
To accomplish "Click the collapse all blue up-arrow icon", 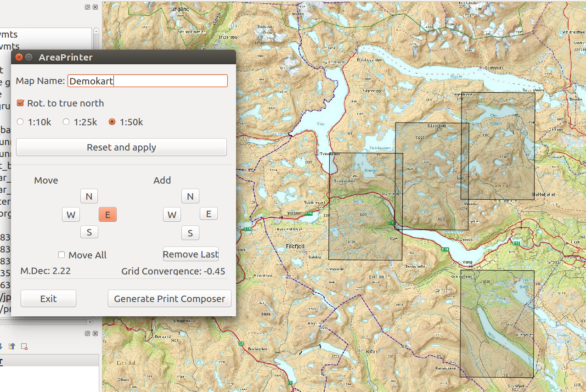I will point(12,346).
